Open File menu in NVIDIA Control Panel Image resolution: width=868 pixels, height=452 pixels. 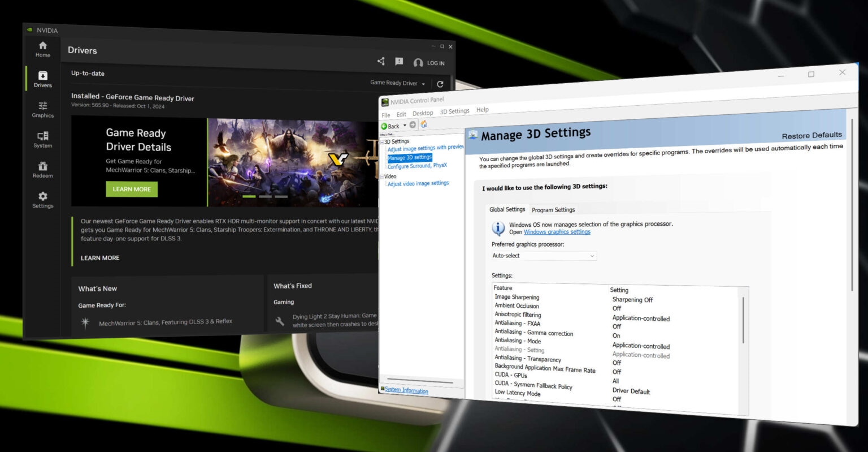386,115
